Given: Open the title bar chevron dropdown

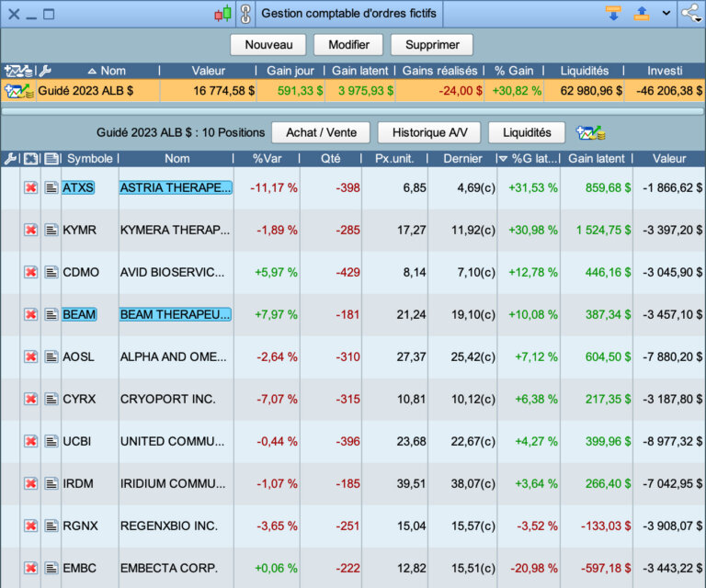Looking at the screenshot, I should 666,14.
